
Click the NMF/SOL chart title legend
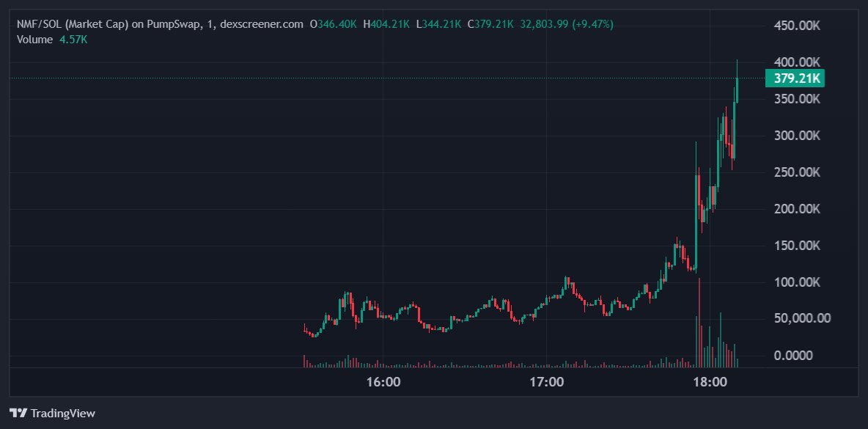(160, 24)
